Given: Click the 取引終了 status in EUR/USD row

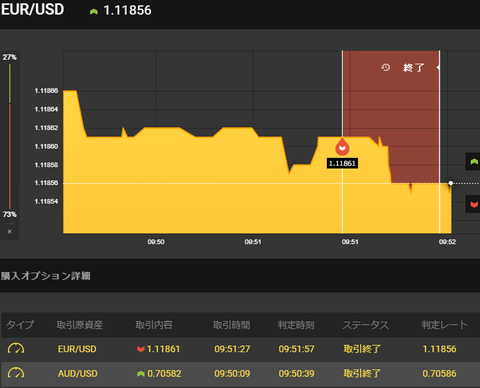Looking at the screenshot, I should click(362, 349).
